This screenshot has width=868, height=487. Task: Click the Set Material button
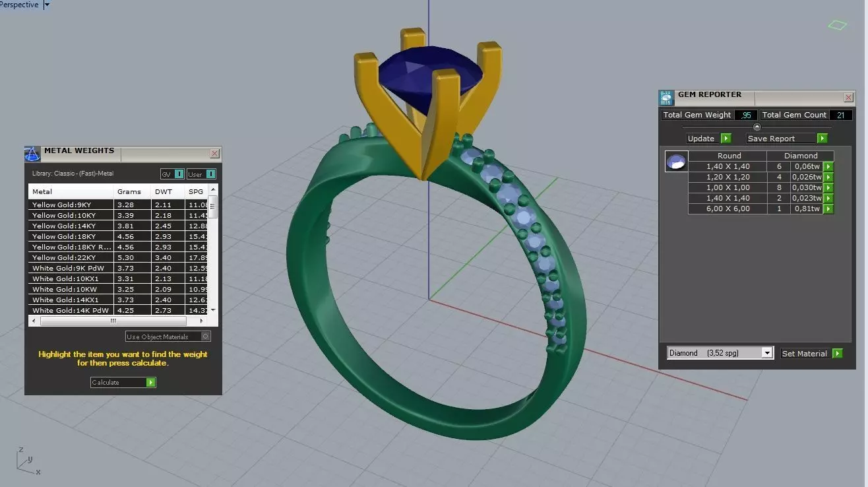coord(811,353)
